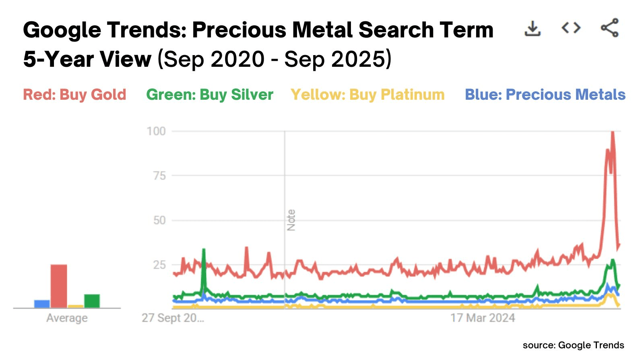Click the "Red: Buy Gold" legend label

(74, 95)
